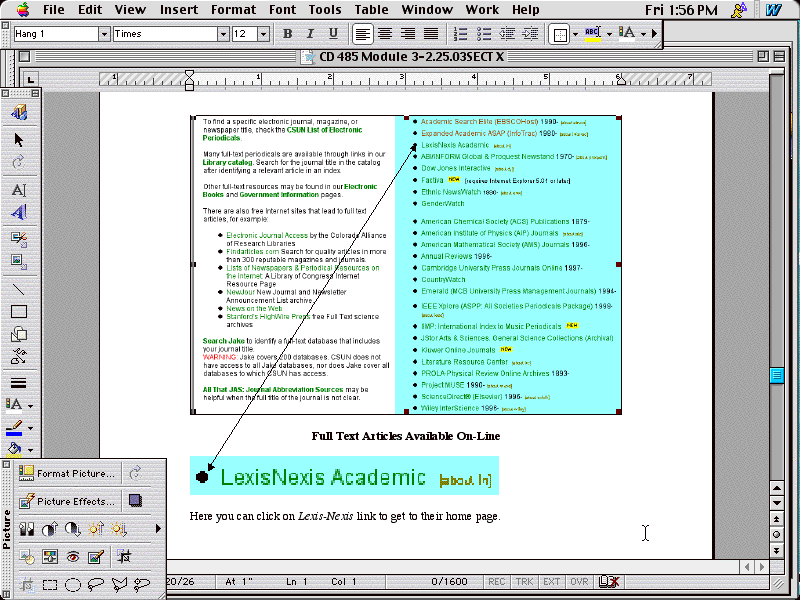This screenshot has height=600, width=800.
Task: Apply blue line color in drawing toolbar
Action: pos(15,428)
